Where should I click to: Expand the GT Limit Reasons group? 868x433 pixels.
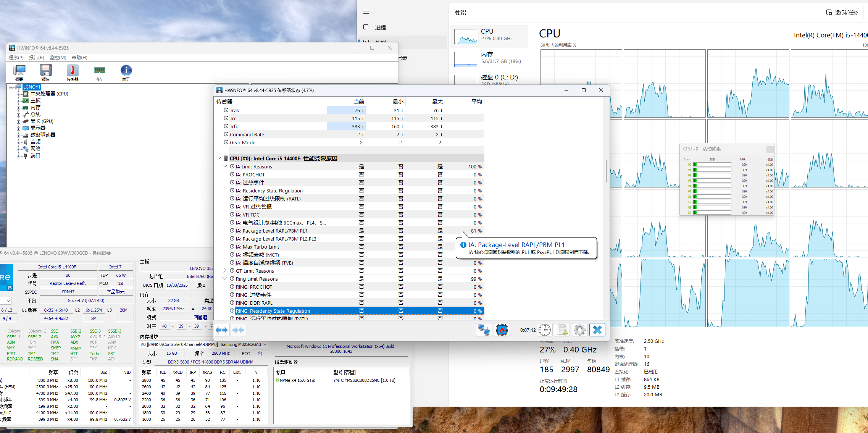[x=225, y=271]
